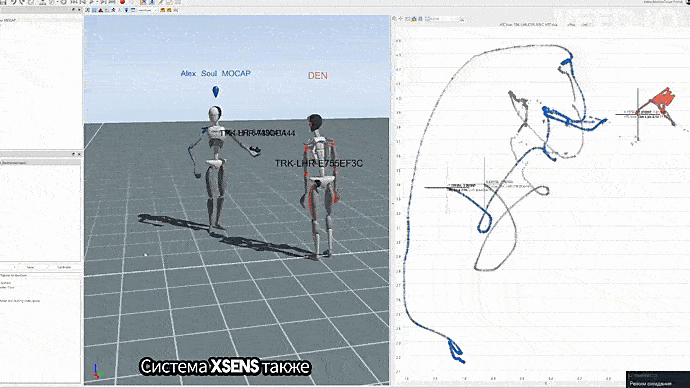Click the XYZ axis gizmo in viewport corner
690x388 pixels.
click(98, 371)
